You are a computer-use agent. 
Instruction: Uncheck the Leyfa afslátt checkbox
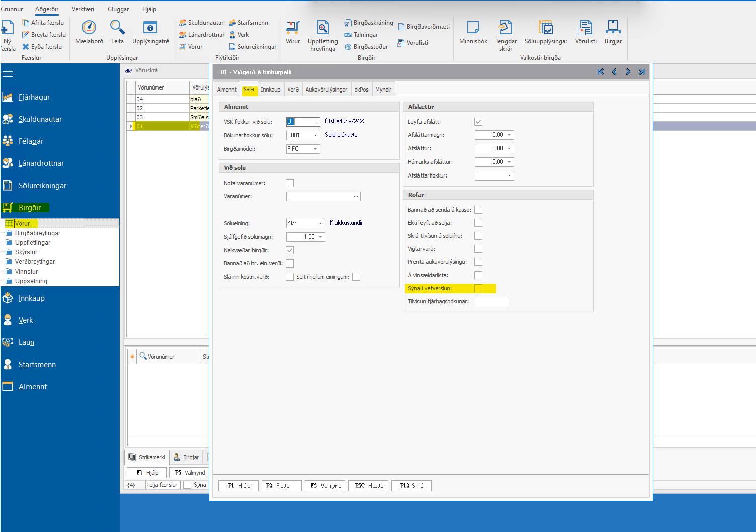tap(478, 122)
